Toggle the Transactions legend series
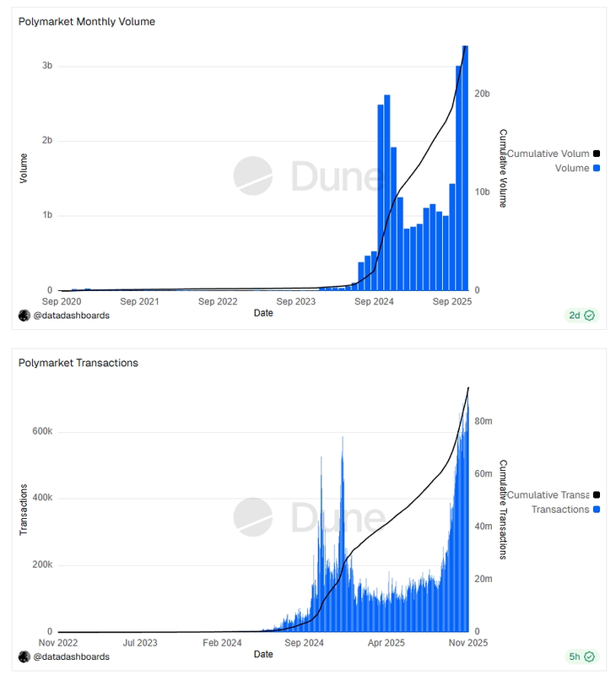 pyautogui.click(x=559, y=509)
